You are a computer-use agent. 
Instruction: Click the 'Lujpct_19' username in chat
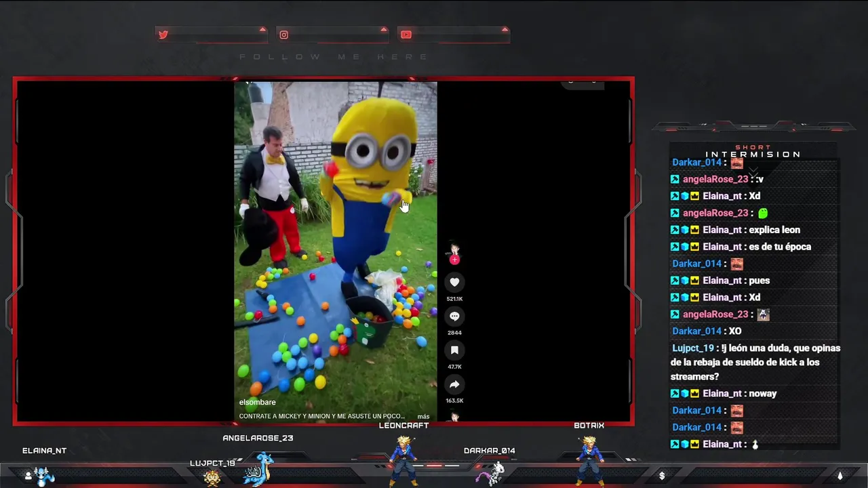point(693,348)
